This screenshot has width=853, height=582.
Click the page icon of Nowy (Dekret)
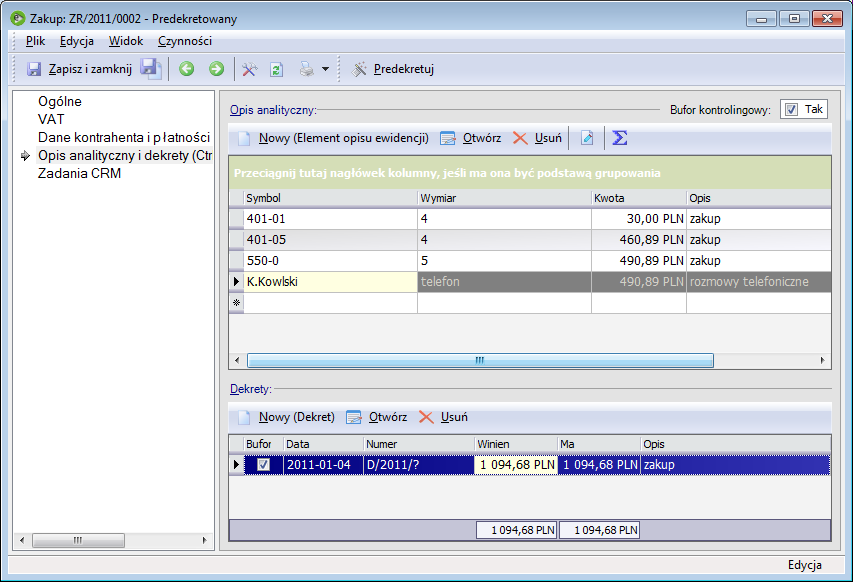(x=244, y=417)
